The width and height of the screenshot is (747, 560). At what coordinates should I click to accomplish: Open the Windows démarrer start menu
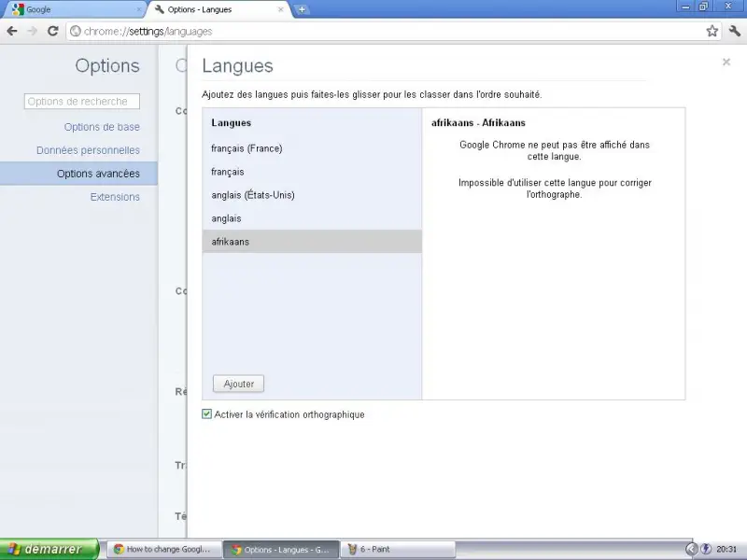(49, 549)
